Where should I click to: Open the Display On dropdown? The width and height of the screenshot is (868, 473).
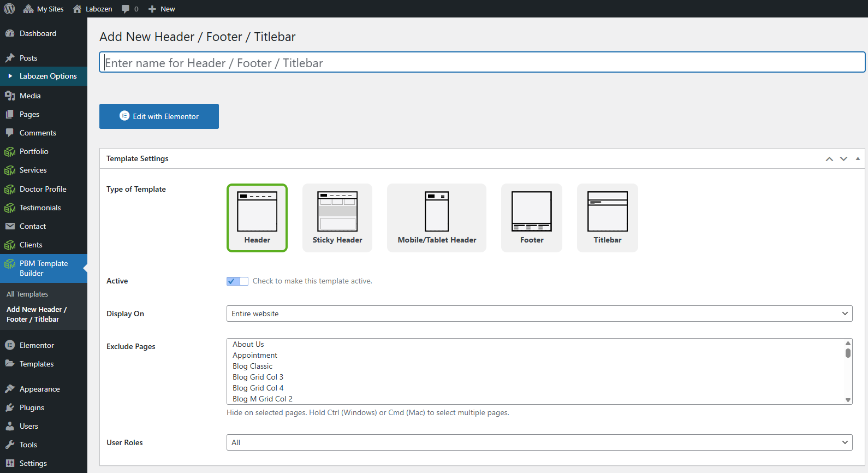click(539, 314)
